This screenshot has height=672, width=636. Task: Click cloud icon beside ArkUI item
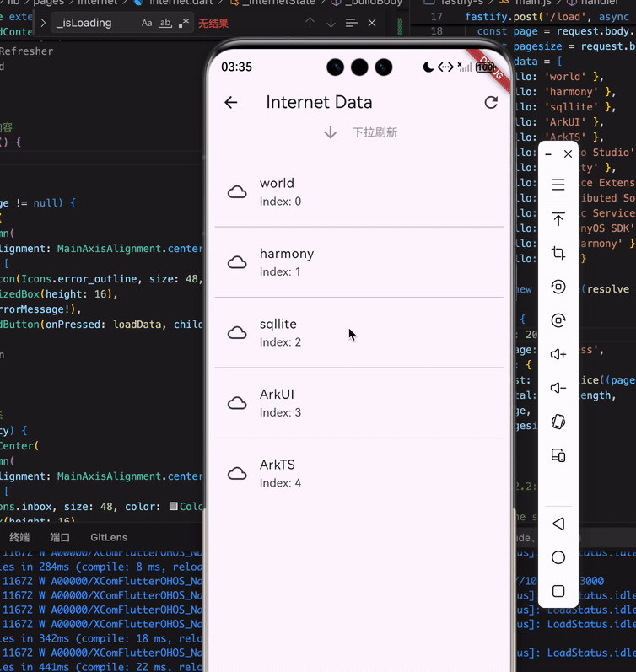[237, 403]
